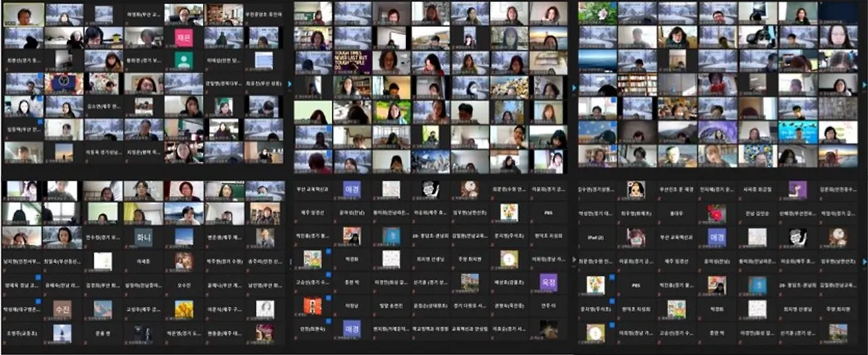
Task: Select the bookshelf background video tile
Action: point(637,84)
